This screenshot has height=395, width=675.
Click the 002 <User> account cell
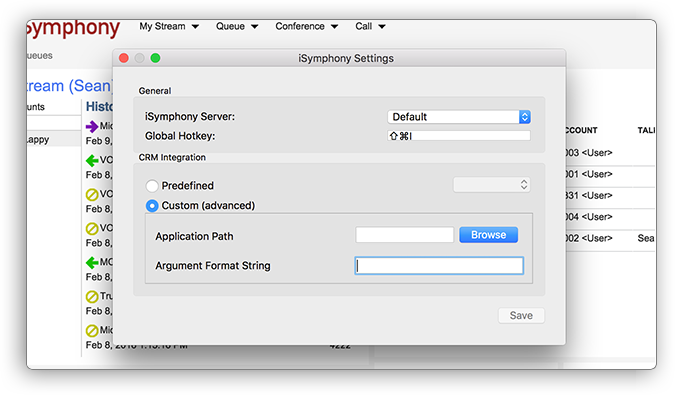589,238
